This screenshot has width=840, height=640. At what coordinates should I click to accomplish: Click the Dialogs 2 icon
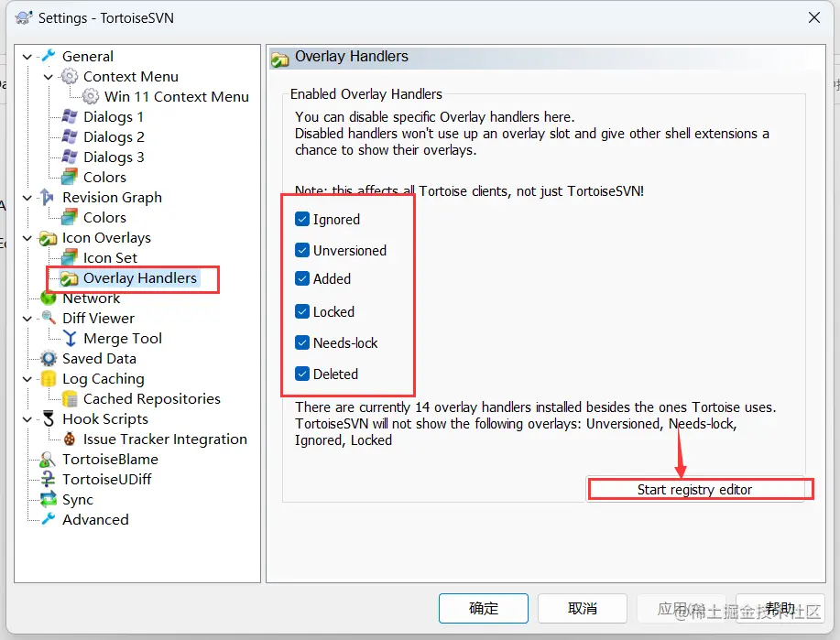70,136
